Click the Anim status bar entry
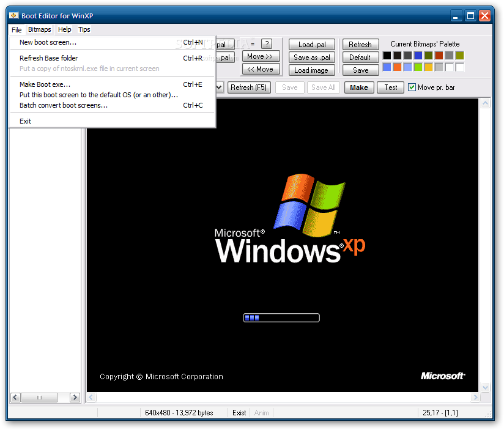The width and height of the screenshot is (504, 430). (261, 413)
